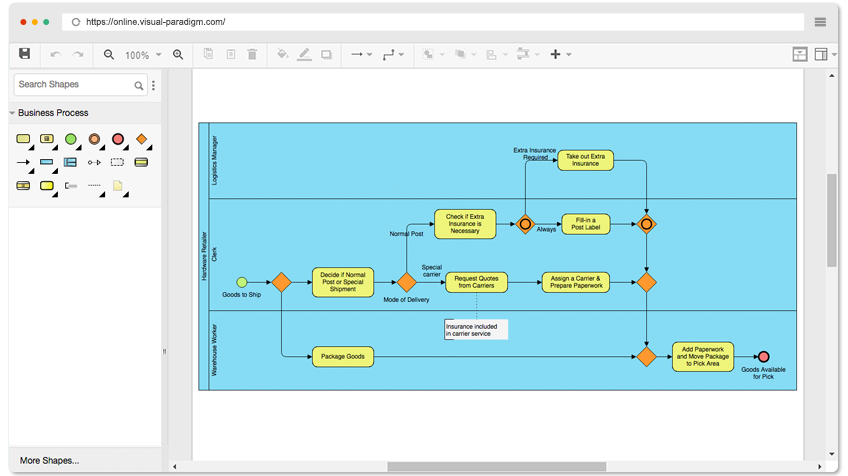Click the Delete trash can icon
This screenshot has width=848, height=476.
coord(252,54)
